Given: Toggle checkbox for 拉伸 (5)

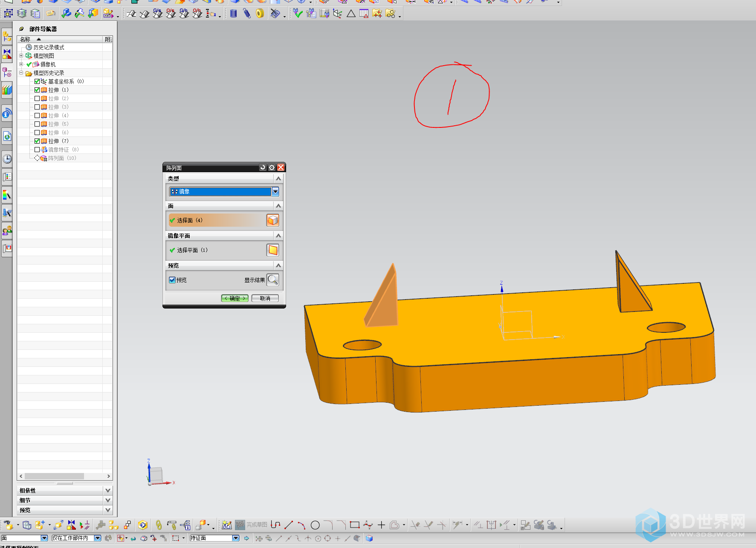Looking at the screenshot, I should point(37,124).
